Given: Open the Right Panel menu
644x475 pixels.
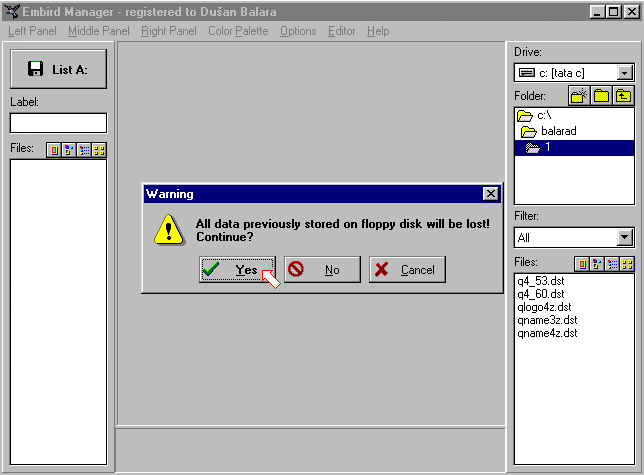Looking at the screenshot, I should tap(169, 31).
